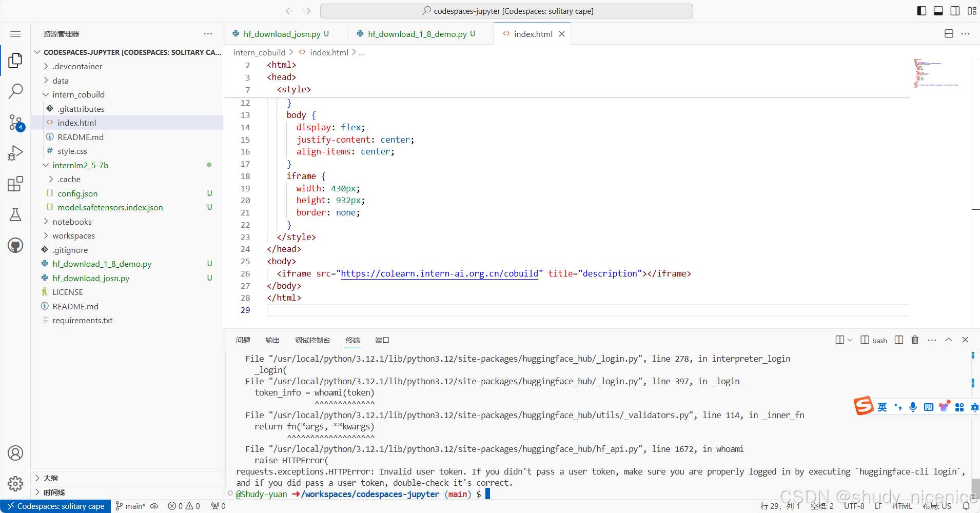
Task: Open the Search view in activity bar
Action: tap(15, 91)
